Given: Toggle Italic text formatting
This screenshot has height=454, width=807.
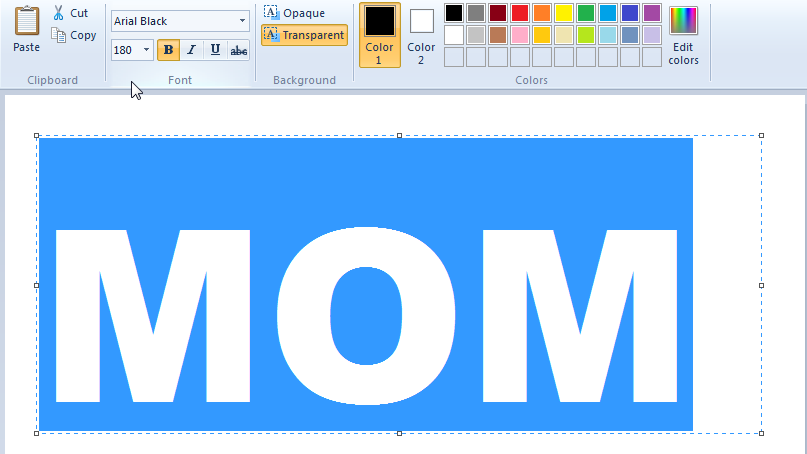Looking at the screenshot, I should (191, 50).
